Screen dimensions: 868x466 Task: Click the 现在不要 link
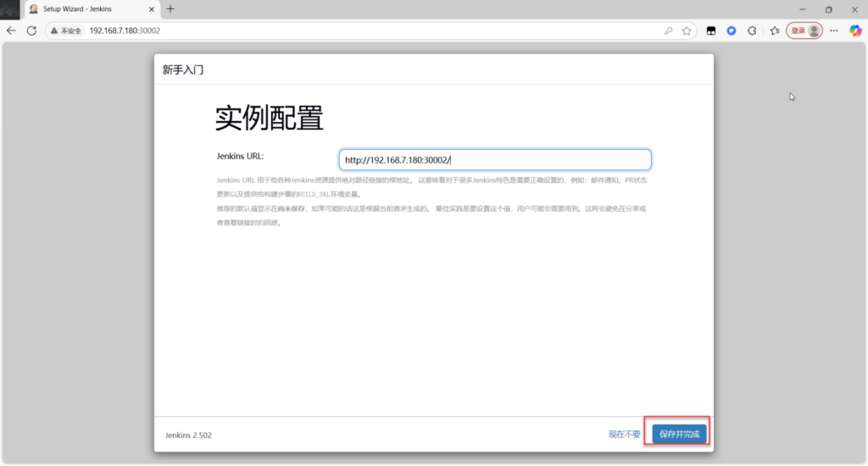624,434
